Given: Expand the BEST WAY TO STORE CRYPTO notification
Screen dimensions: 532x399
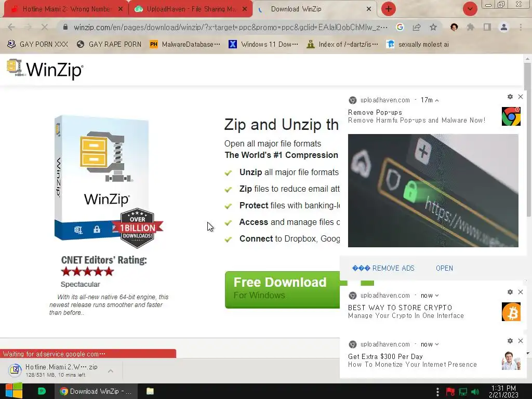Looking at the screenshot, I should [436, 296].
